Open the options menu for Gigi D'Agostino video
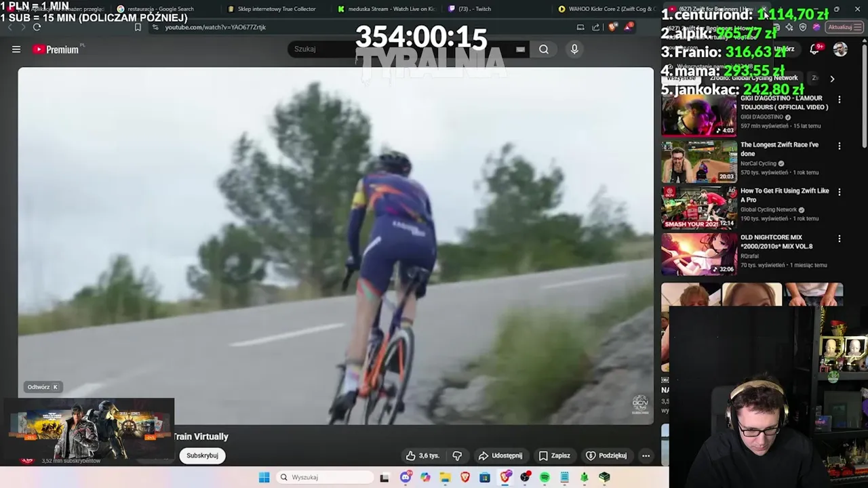The image size is (868, 488). [x=840, y=100]
